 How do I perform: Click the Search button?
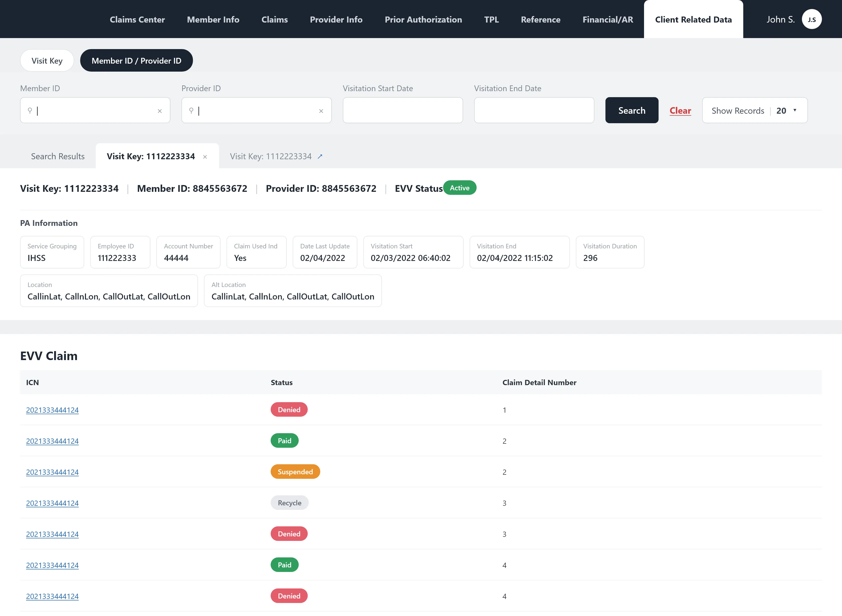tap(631, 110)
